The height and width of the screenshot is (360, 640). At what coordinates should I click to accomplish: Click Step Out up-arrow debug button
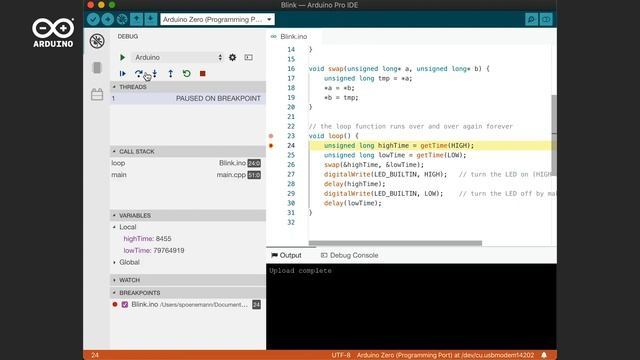pyautogui.click(x=171, y=73)
